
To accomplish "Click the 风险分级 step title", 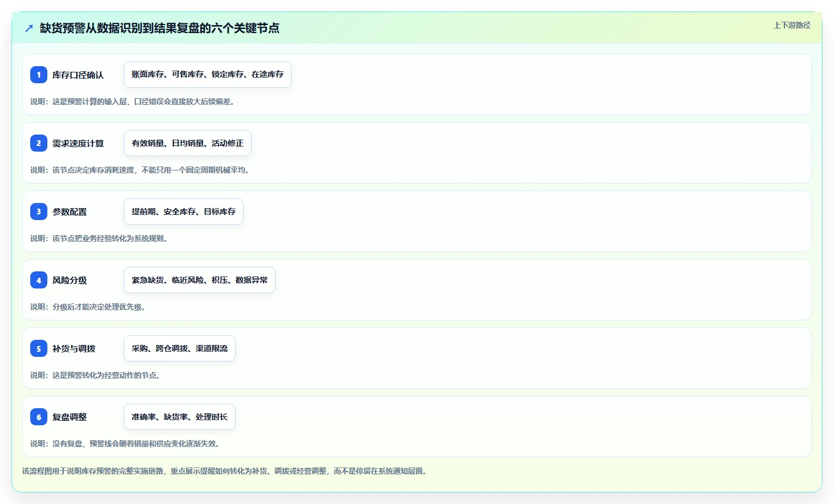I will 70,280.
